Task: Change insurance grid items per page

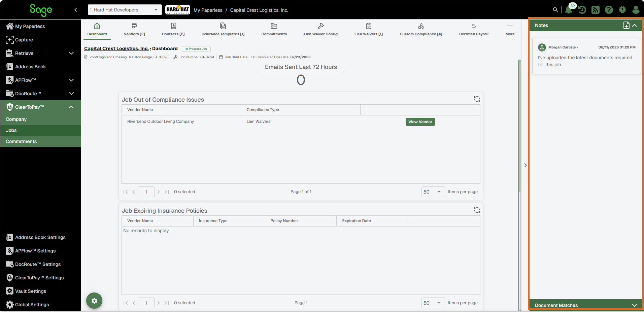Action: coord(433,303)
